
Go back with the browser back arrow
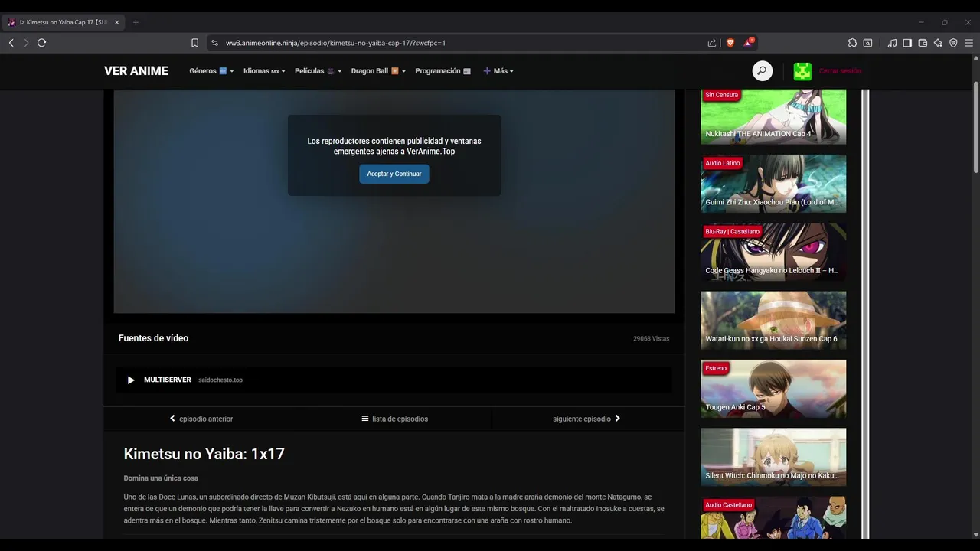point(11,43)
